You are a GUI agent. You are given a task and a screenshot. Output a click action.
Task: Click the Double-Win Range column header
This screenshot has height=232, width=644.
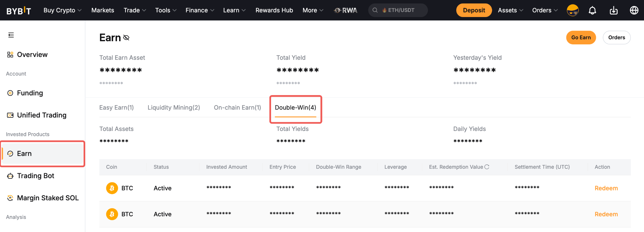(339, 167)
